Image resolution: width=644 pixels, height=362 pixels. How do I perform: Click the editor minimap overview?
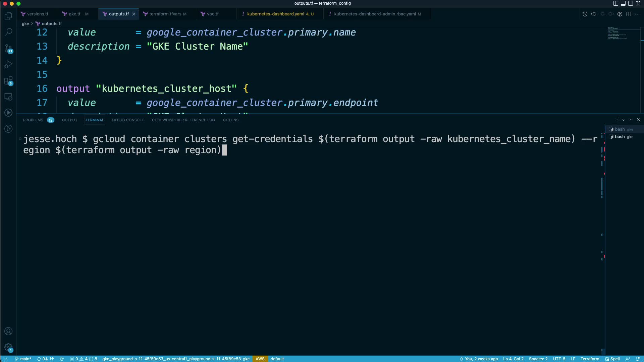[617, 34]
